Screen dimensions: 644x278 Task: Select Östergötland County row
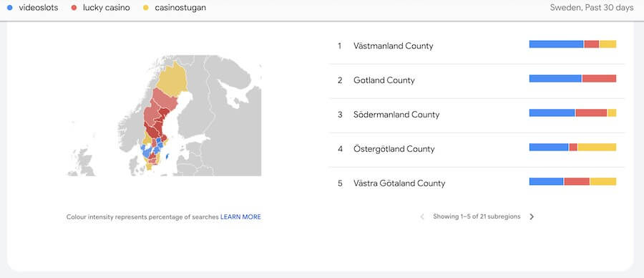tap(477, 149)
